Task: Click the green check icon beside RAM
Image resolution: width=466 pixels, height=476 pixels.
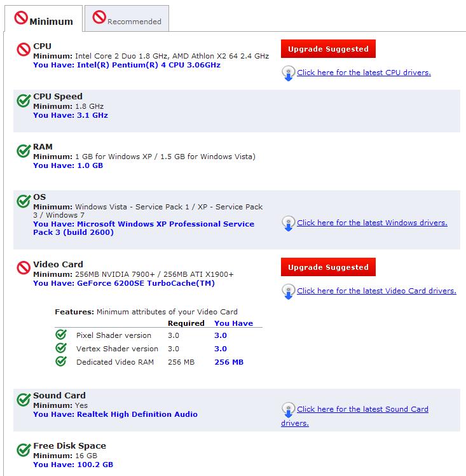Action: tap(24, 151)
